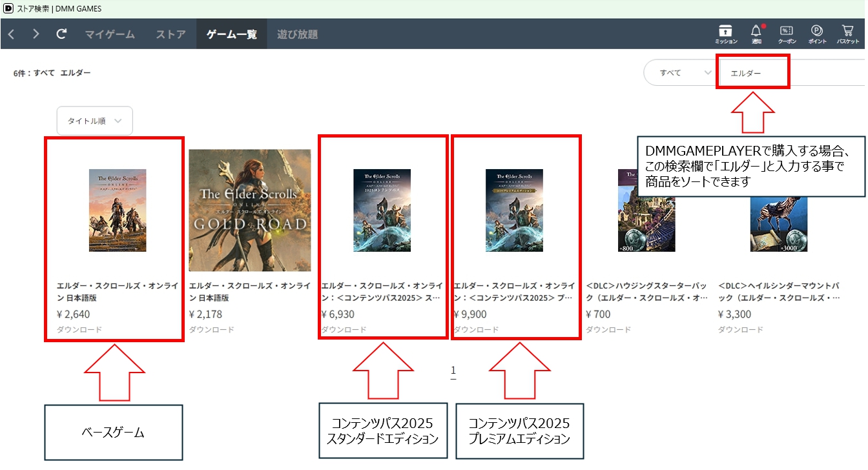Open the Gold Road cover image
The height and width of the screenshot is (470, 868).
point(250,210)
